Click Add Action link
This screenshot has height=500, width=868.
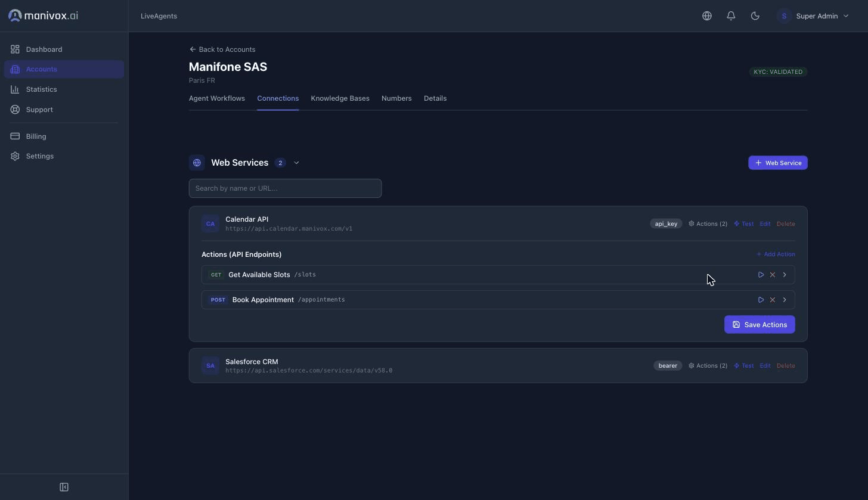click(x=776, y=254)
